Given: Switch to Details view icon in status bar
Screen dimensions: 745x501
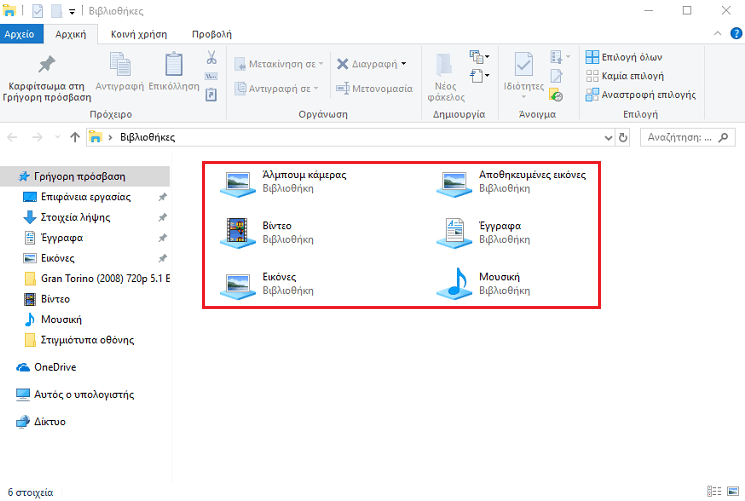Looking at the screenshot, I should point(714,491).
